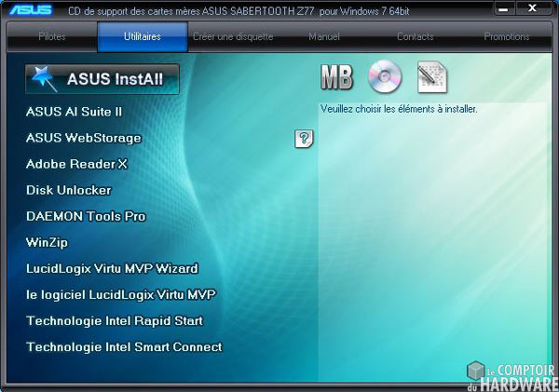Viewport: 559px width, 392px height.
Task: Select the Utilitaires tab
Action: point(143,37)
